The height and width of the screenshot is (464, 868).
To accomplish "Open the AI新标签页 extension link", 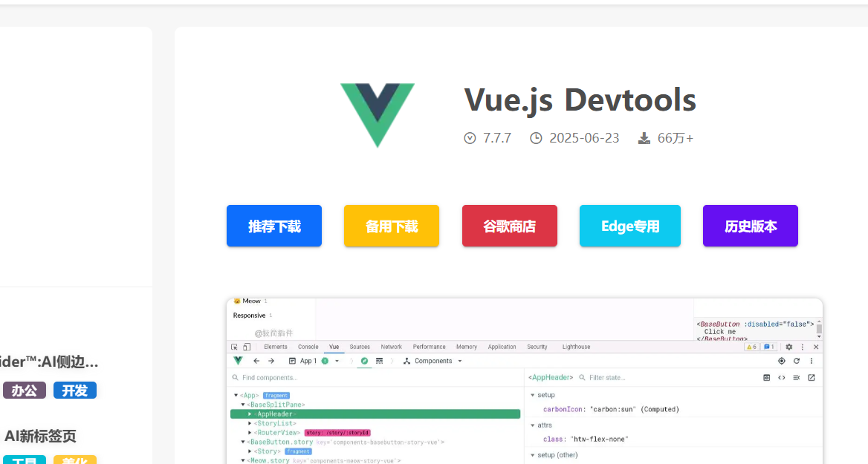I will coord(40,436).
